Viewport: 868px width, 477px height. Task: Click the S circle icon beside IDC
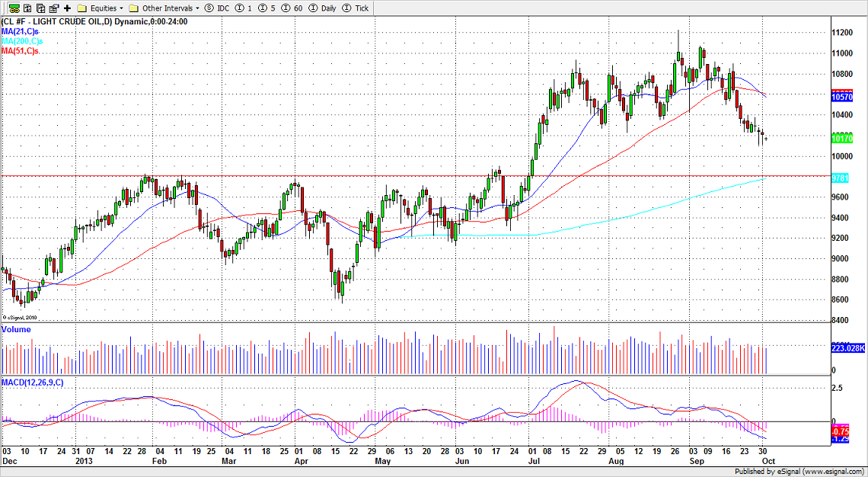pyautogui.click(x=209, y=8)
